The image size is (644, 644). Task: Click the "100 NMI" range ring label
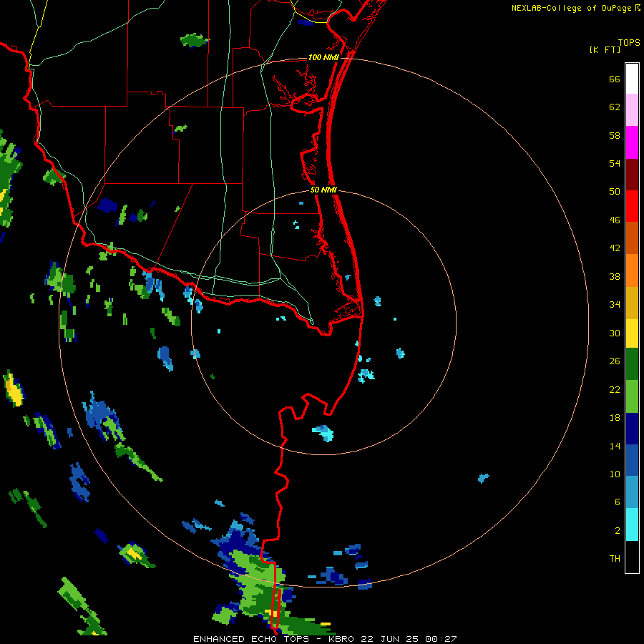[323, 57]
